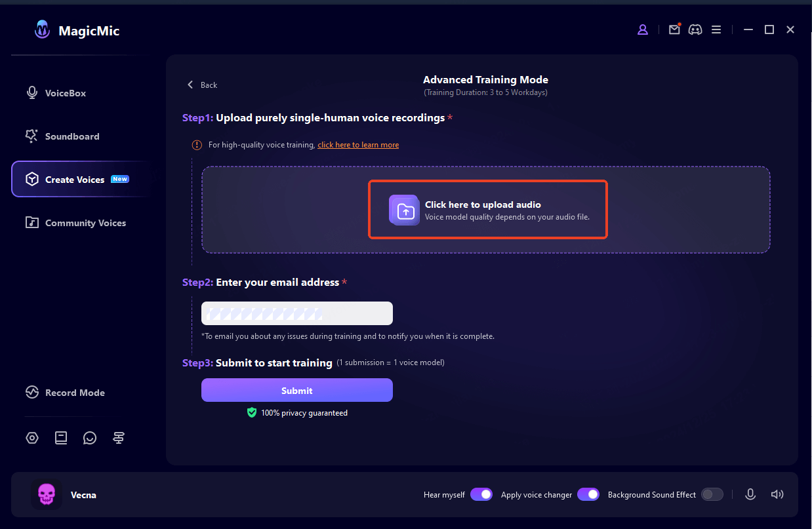The width and height of the screenshot is (812, 529).
Task: Open the mail notifications icon
Action: tap(674, 29)
